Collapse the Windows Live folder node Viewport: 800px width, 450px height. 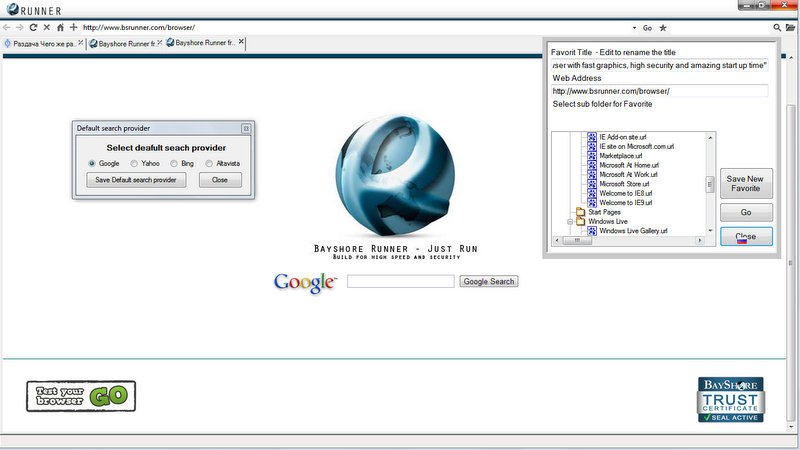click(570, 221)
